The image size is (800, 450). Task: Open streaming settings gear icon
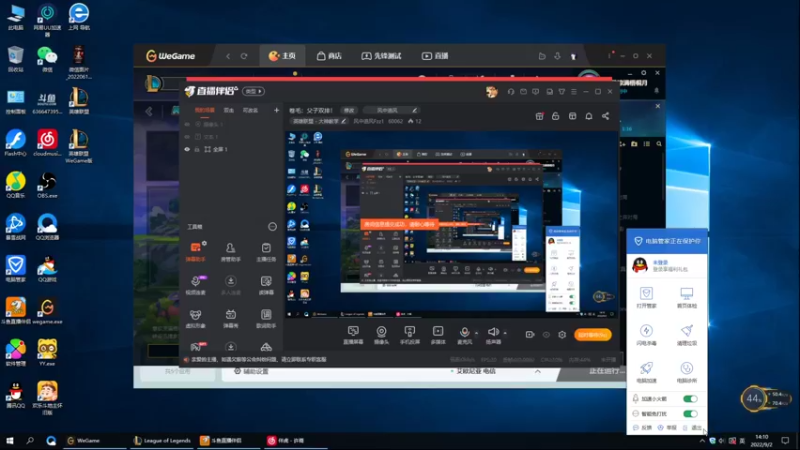[x=562, y=335]
